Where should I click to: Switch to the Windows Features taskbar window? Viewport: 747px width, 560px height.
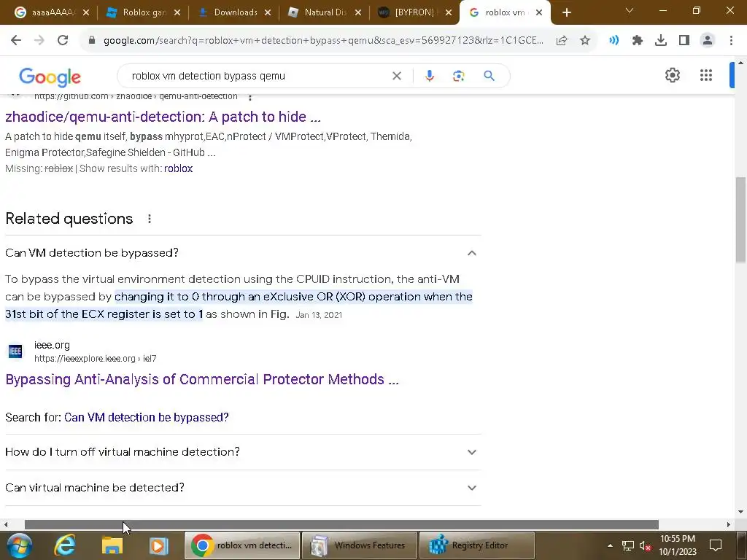tap(360, 545)
